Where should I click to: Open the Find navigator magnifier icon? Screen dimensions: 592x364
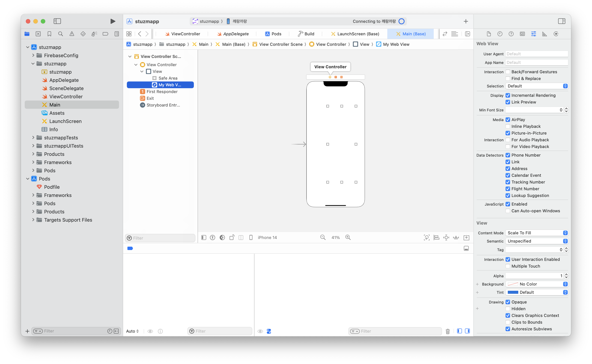(60, 34)
